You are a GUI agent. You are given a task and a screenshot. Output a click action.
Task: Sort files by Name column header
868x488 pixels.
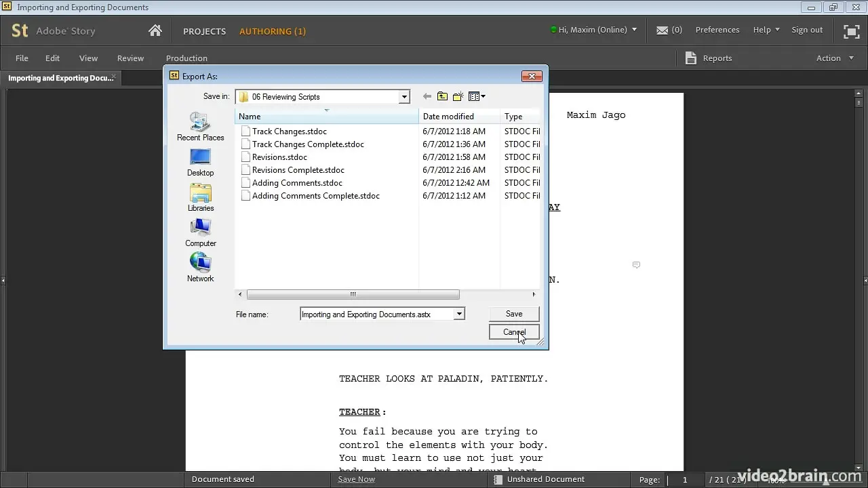click(327, 117)
